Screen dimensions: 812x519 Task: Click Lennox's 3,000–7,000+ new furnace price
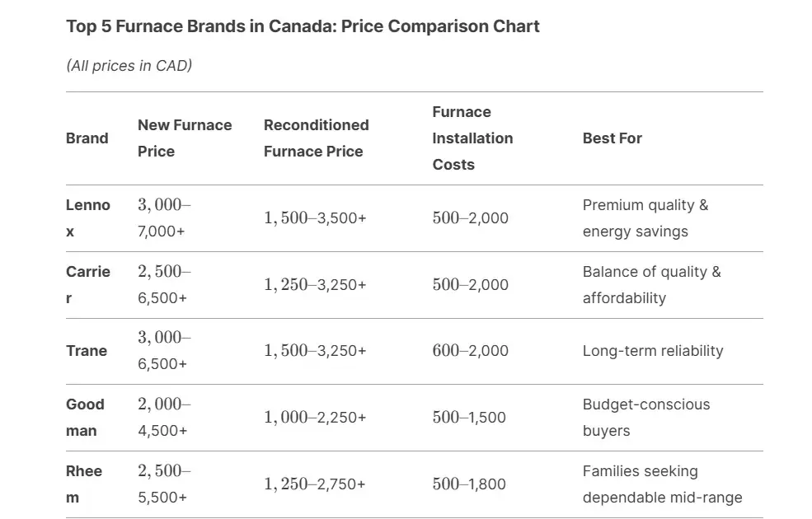[164, 218]
